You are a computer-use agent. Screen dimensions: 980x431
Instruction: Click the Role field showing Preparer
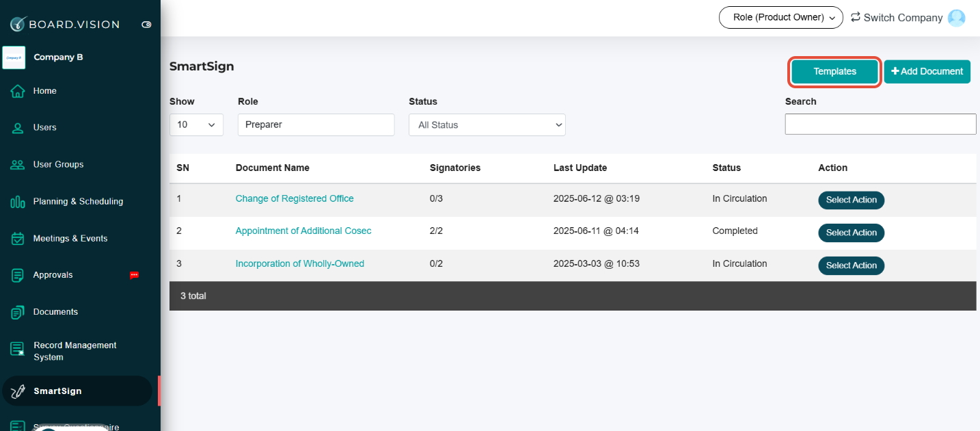click(316, 125)
